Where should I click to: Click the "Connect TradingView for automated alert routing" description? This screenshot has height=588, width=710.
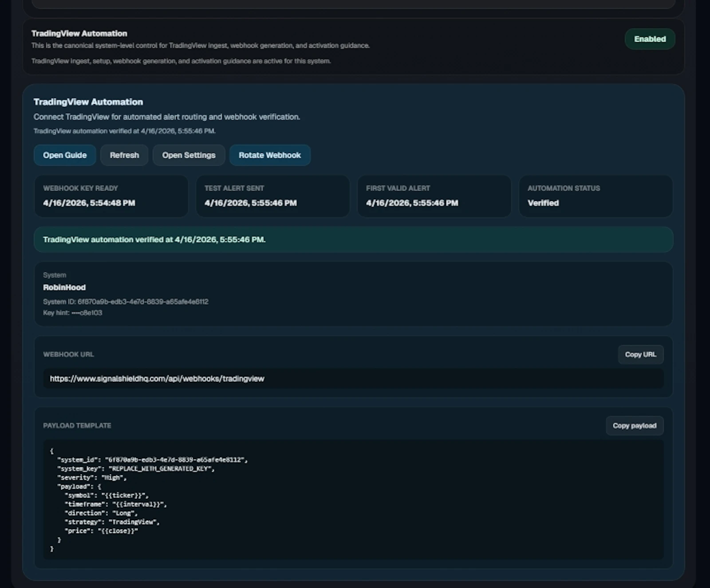(167, 117)
